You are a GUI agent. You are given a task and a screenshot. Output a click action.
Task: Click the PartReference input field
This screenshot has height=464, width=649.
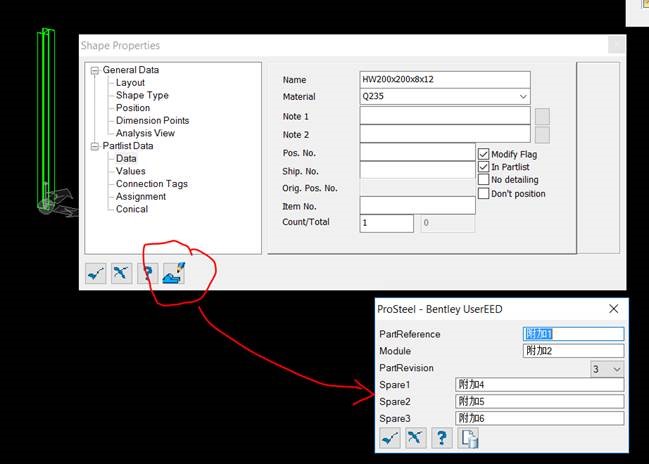tap(573, 334)
